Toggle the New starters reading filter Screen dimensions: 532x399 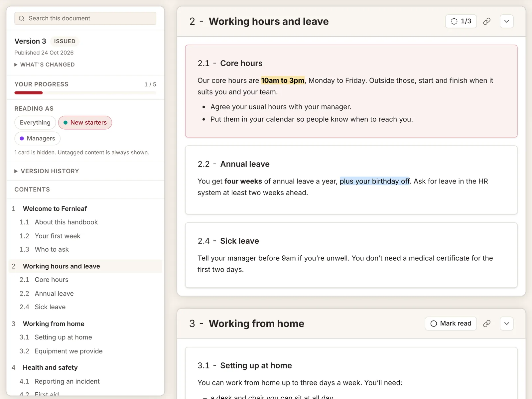click(85, 122)
